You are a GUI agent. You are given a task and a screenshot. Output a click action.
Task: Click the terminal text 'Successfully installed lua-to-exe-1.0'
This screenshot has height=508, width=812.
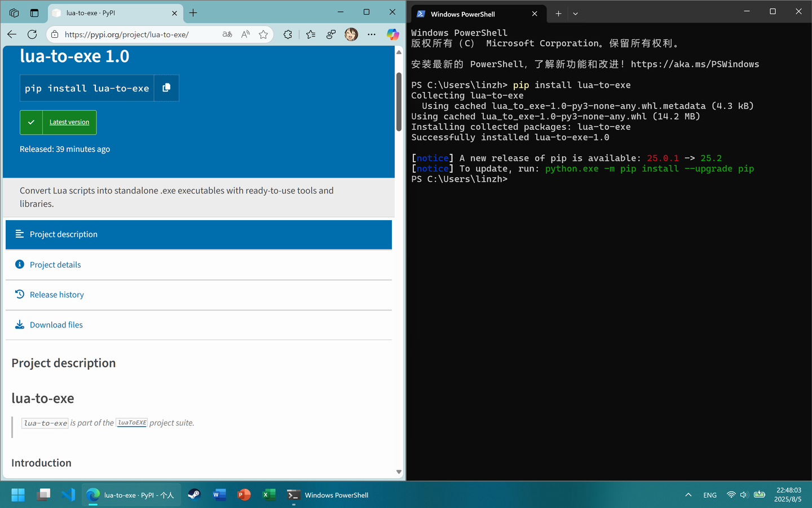[510, 137]
